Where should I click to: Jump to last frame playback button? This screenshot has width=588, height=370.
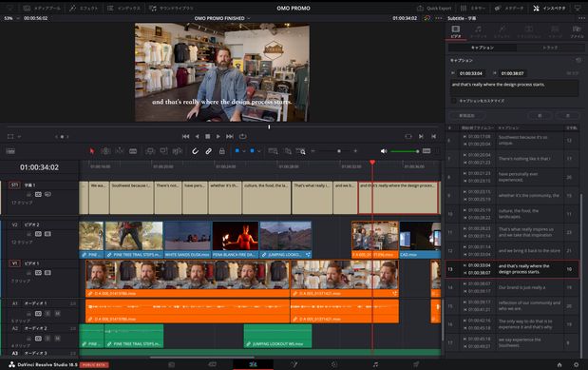coord(230,136)
